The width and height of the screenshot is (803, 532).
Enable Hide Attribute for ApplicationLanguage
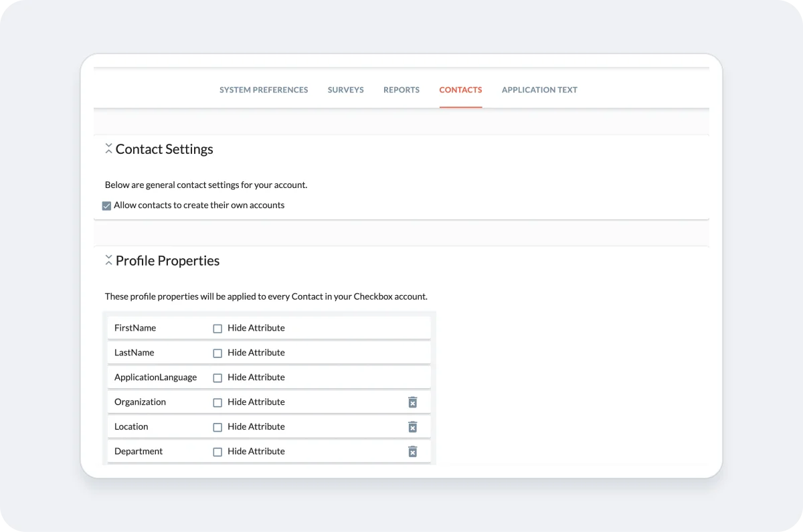point(217,377)
